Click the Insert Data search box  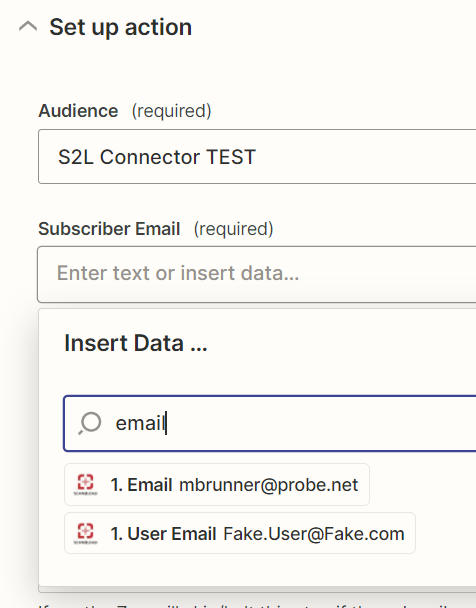(270, 423)
